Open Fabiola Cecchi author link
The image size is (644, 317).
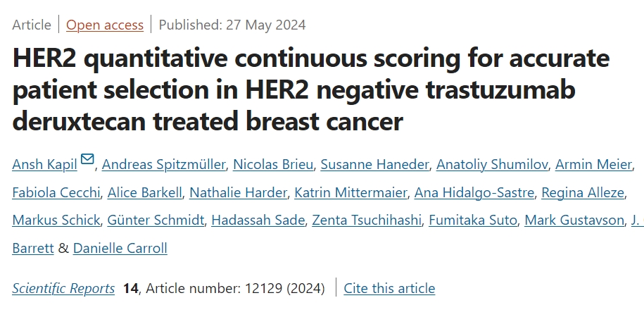coord(56,193)
